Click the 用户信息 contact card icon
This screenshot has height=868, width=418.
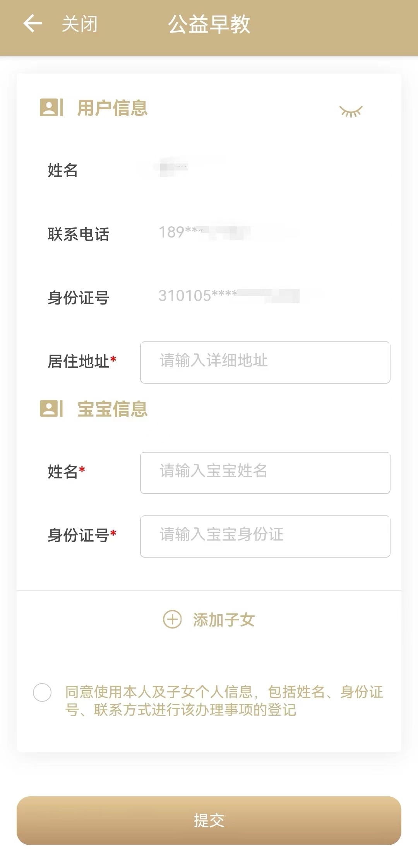coord(51,107)
